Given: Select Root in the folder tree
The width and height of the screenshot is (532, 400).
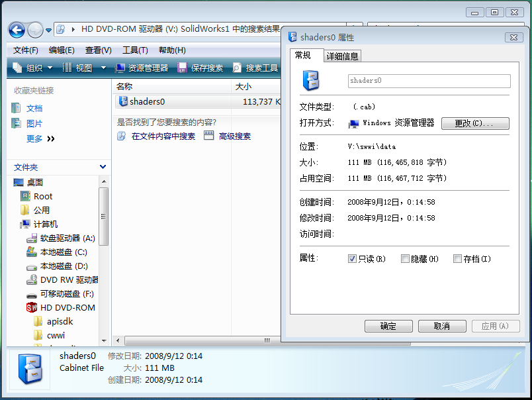Looking at the screenshot, I should (43, 196).
